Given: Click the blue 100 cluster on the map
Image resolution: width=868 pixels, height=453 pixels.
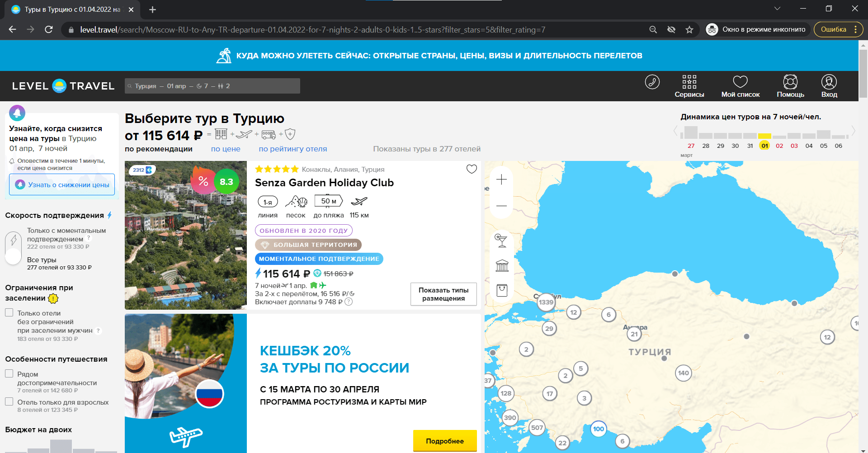Looking at the screenshot, I should [599, 429].
